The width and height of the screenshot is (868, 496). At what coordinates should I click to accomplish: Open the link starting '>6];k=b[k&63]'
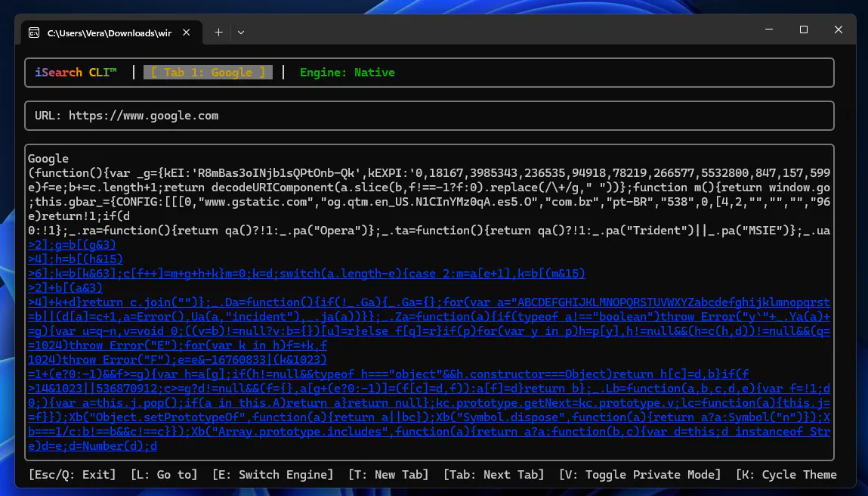[x=307, y=274]
